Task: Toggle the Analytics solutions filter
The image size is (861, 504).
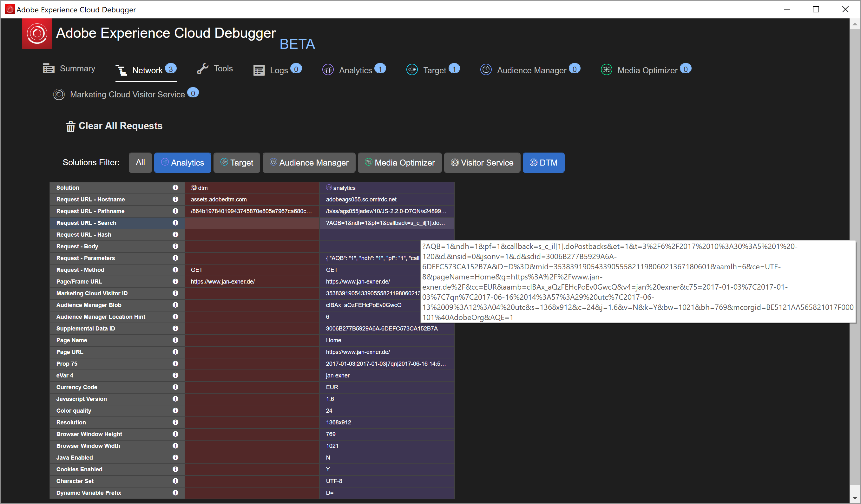Action: (x=182, y=163)
